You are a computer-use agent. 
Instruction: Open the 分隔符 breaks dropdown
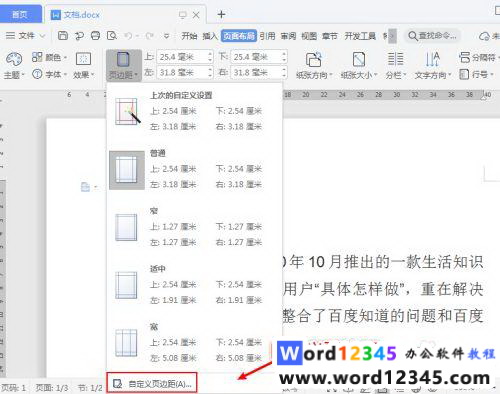click(478, 57)
